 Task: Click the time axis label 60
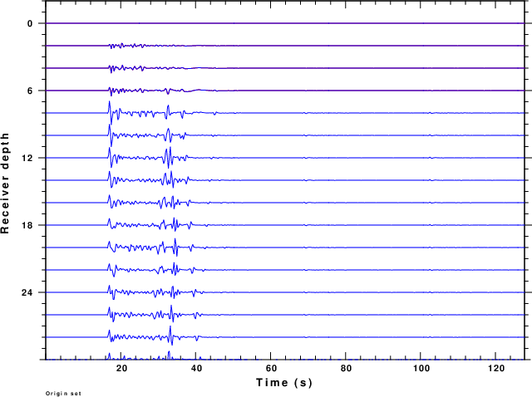point(271,369)
